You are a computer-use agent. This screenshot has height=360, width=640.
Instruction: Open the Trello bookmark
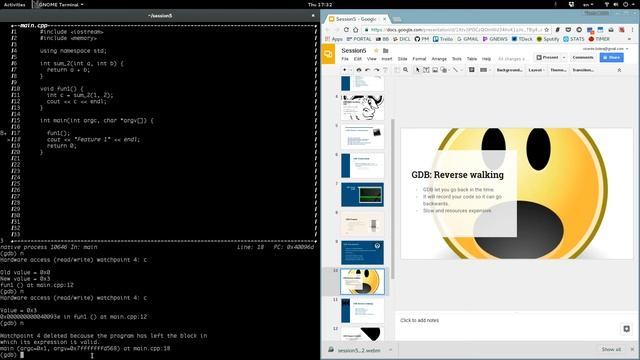coord(443,39)
